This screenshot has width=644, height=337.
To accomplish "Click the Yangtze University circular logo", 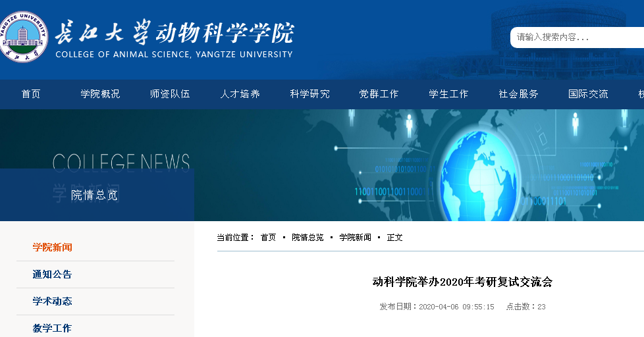I will coord(23,38).
